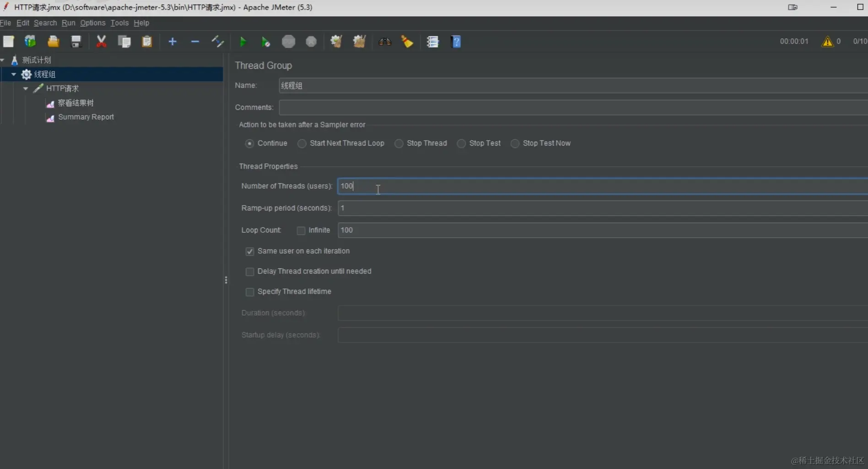868x469 pixels.
Task: Open the File menu
Action: 5,23
